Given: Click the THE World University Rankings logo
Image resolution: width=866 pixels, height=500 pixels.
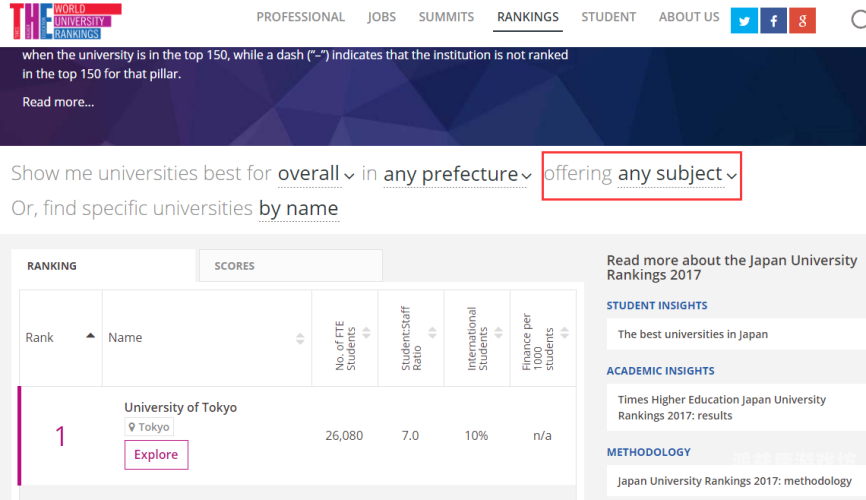Looking at the screenshot, I should coord(66,21).
